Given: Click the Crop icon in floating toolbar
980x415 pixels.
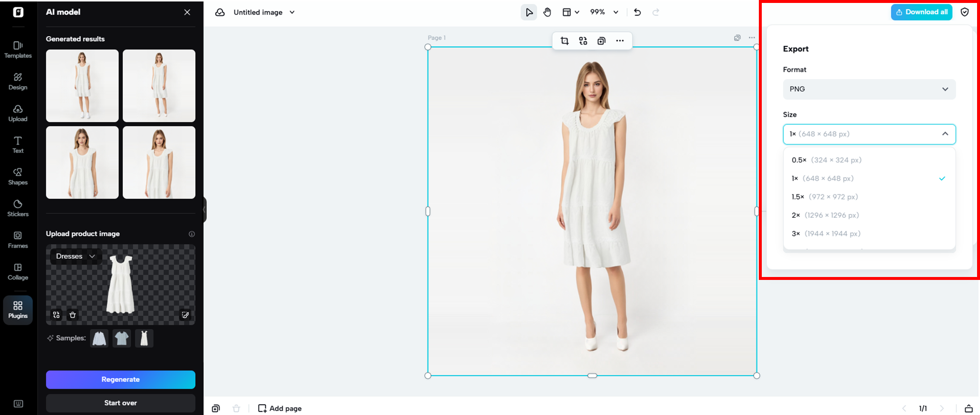Looking at the screenshot, I should pyautogui.click(x=565, y=41).
